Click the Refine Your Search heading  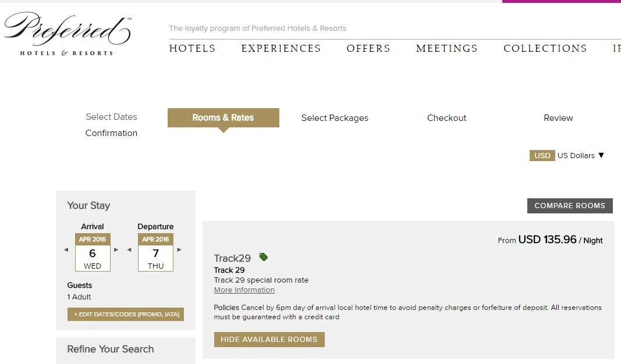(111, 349)
